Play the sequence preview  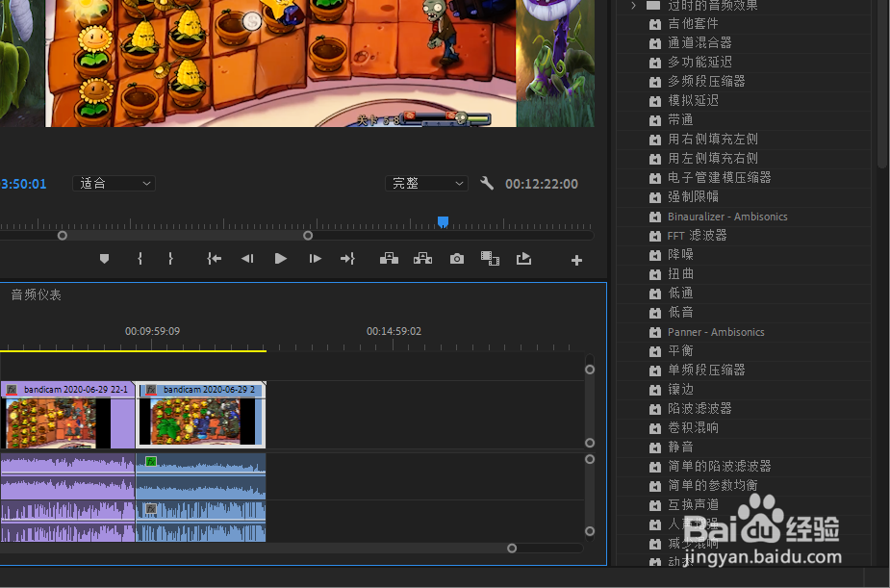280,259
